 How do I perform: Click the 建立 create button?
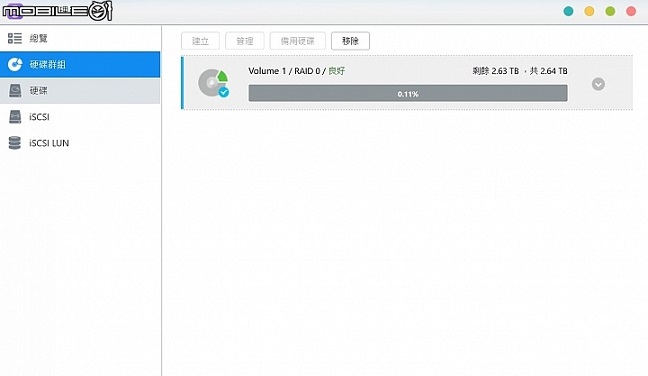click(200, 41)
